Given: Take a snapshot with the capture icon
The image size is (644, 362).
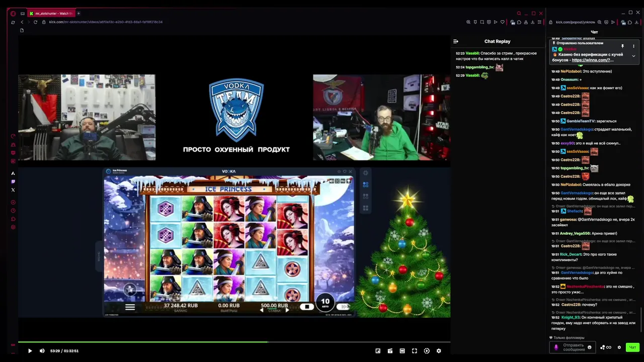Looking at the screenshot, I should point(482,22).
